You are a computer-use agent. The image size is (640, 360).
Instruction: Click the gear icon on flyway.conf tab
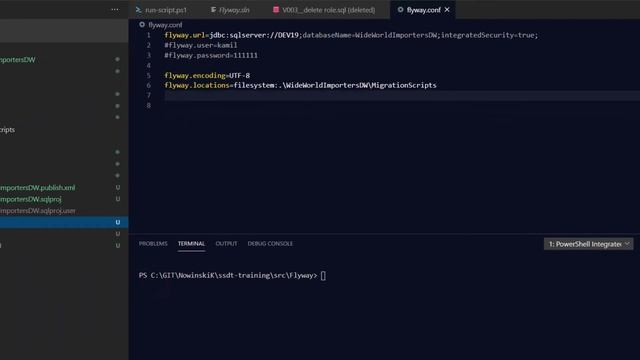point(400,9)
